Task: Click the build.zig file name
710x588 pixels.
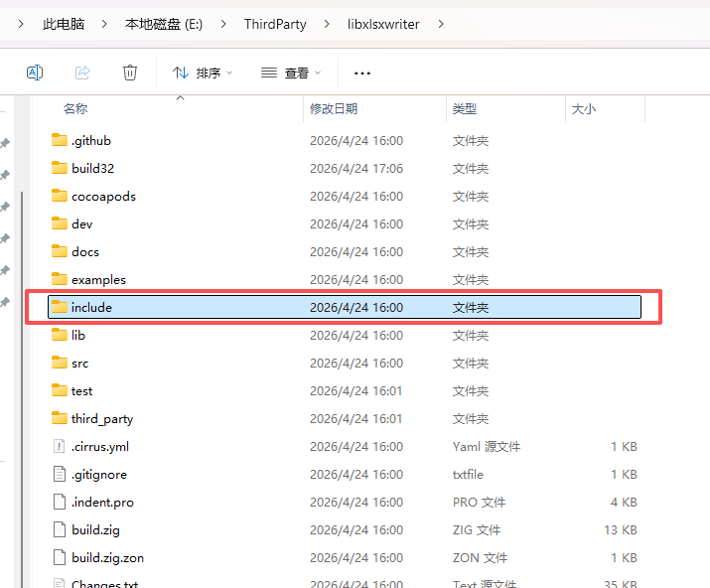Action: 95,530
